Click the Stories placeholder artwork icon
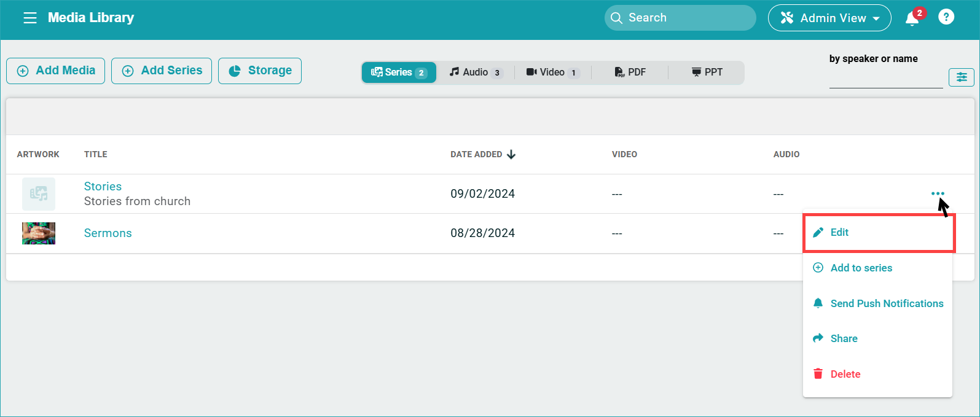 pos(39,194)
